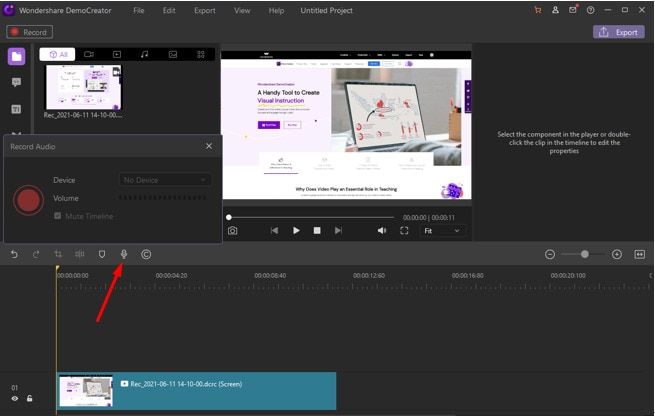Open the Media library sidebar icon
The image size is (655, 416).
tap(16, 56)
